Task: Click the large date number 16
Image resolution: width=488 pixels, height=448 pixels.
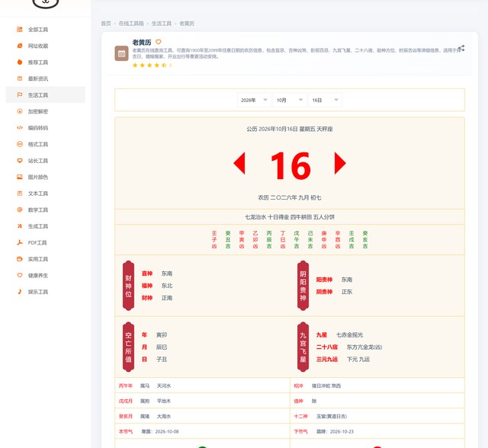Action: 290,165
